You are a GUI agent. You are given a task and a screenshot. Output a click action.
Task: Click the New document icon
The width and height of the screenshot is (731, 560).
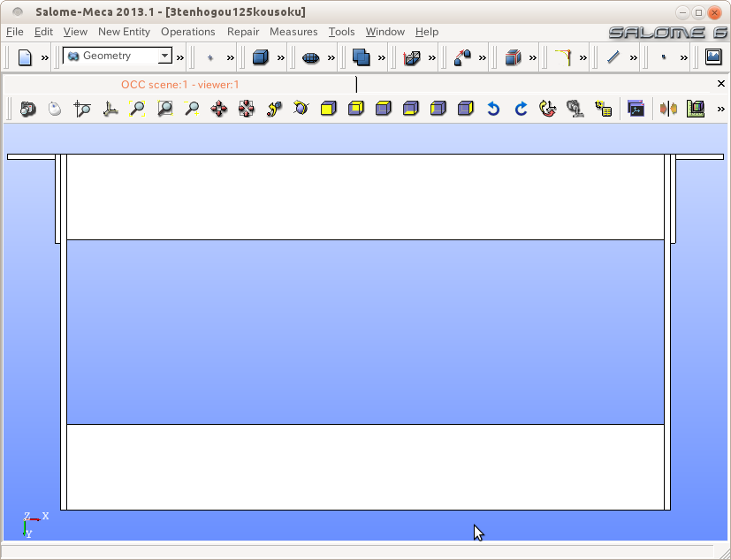click(25, 57)
